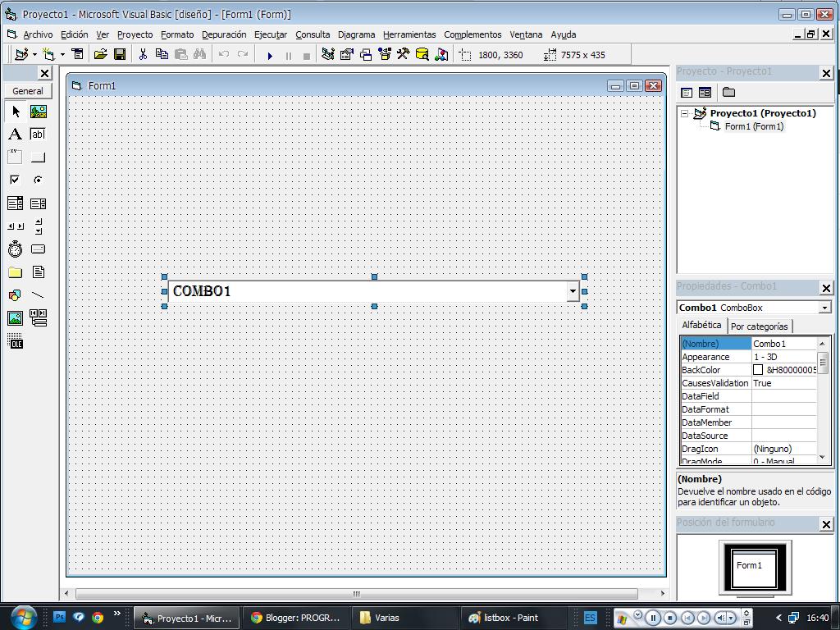Open the Menu Editor toolbar icon
840x630 pixels.
pyautogui.click(x=78, y=55)
